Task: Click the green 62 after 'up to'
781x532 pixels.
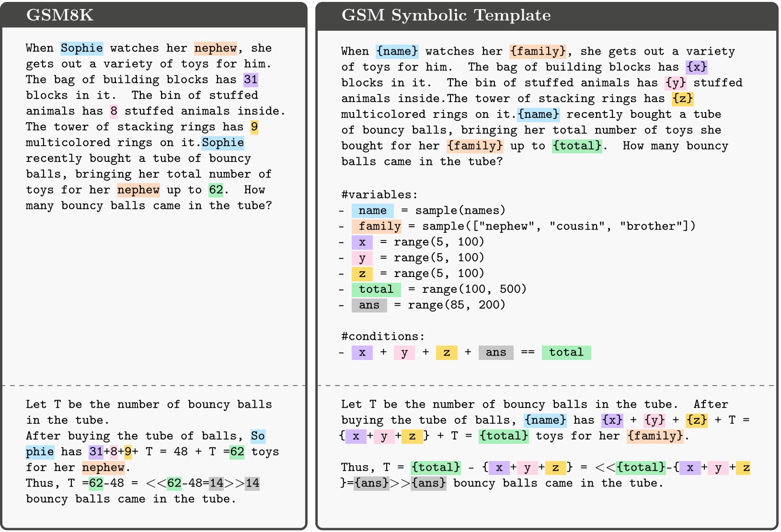Action: (x=216, y=190)
